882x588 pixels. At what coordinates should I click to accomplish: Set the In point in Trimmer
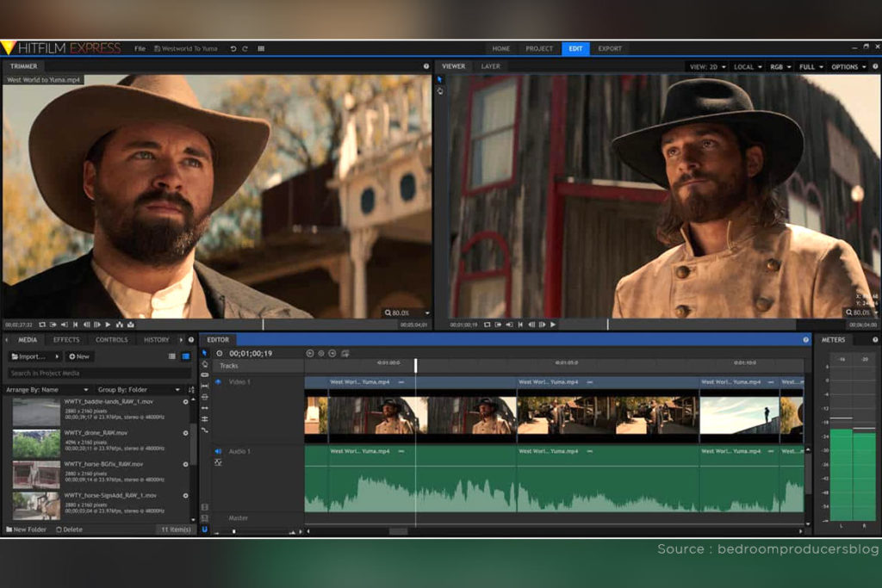point(53,325)
